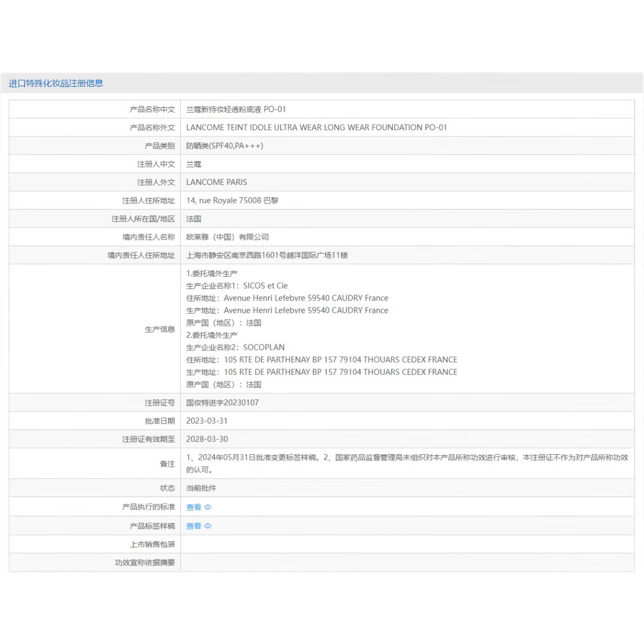Click the blue 进口特殊化妆品注册信息 page heading
Screen dimensions: 644x644
[x=56, y=82]
